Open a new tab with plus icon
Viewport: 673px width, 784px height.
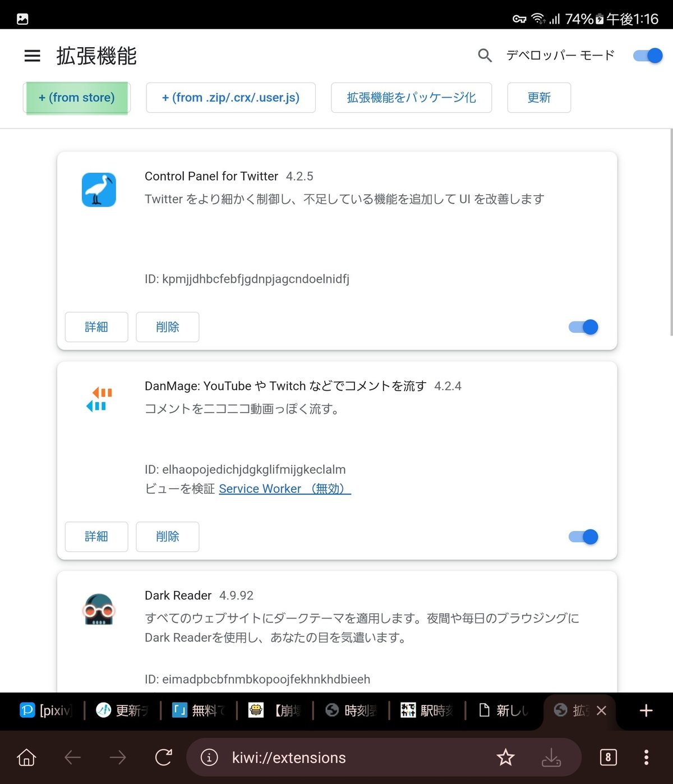pos(646,710)
